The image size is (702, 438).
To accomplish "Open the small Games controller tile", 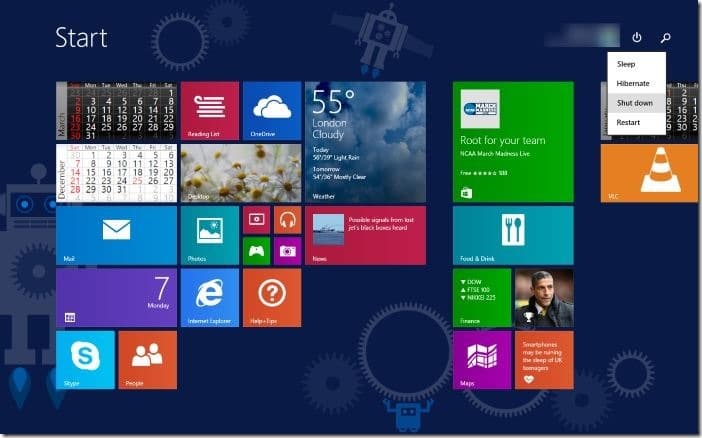I will 256,251.
